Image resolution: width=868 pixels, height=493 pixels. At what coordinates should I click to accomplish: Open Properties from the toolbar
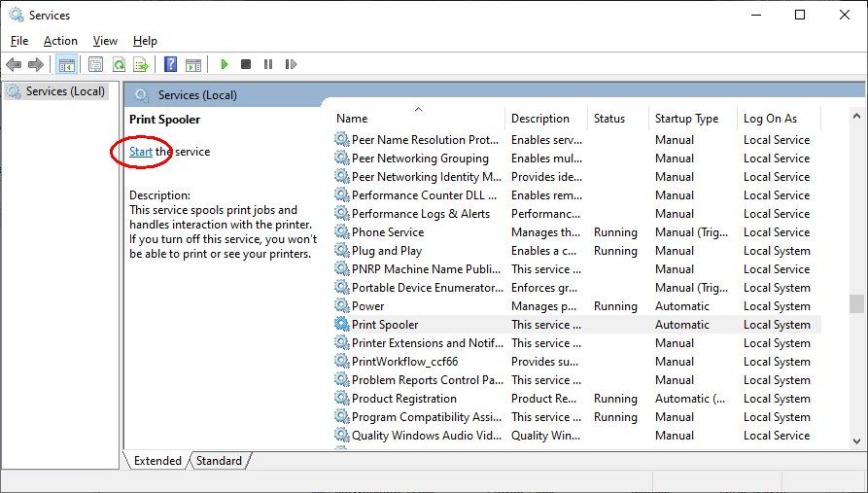pyautogui.click(x=95, y=64)
